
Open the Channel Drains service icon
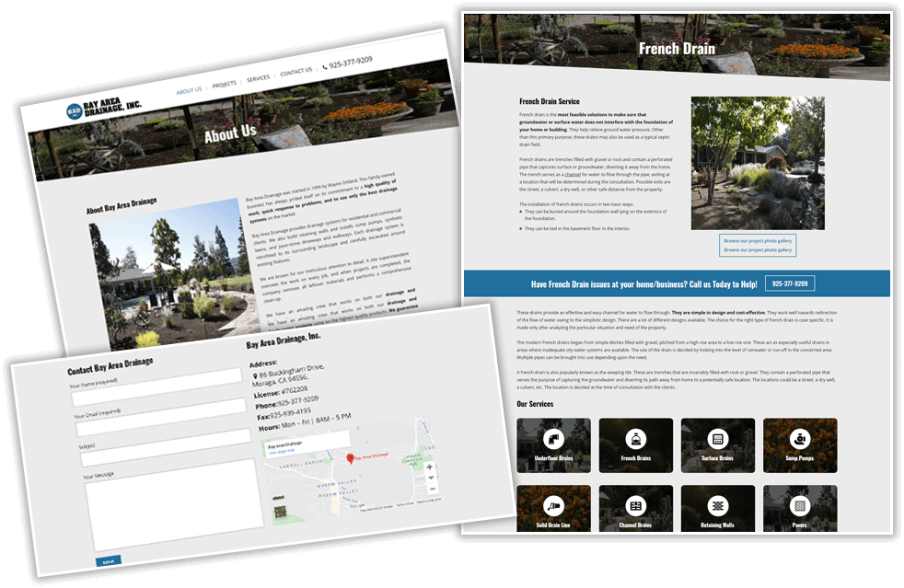[635, 506]
